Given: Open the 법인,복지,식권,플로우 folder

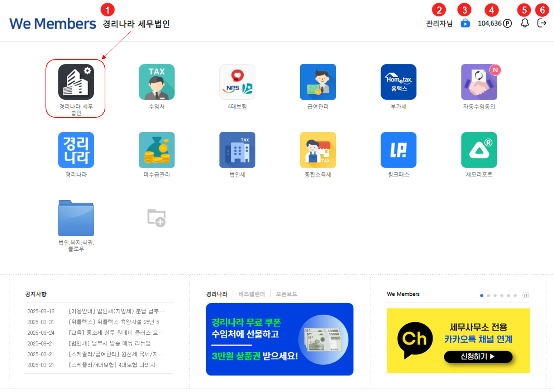Looking at the screenshot, I should [76, 218].
